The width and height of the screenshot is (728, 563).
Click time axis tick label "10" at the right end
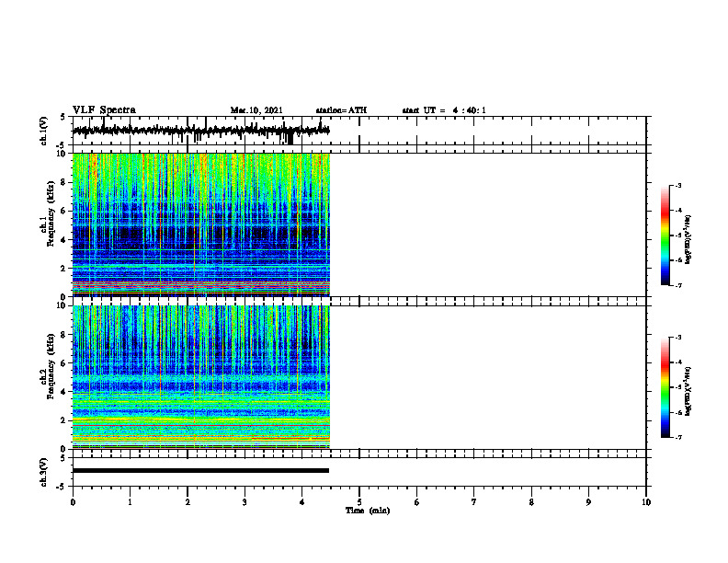[x=646, y=502]
